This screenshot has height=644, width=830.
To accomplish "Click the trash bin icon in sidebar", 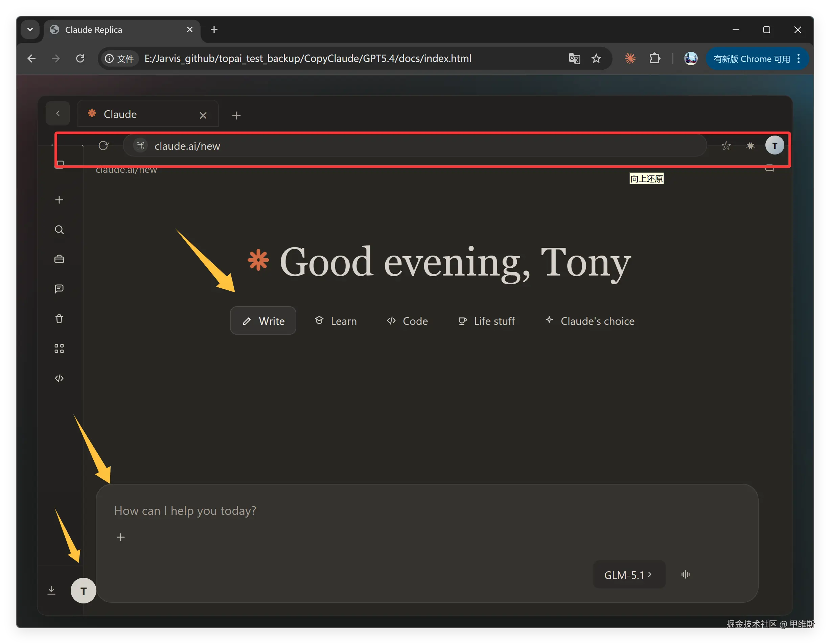I will (x=59, y=319).
